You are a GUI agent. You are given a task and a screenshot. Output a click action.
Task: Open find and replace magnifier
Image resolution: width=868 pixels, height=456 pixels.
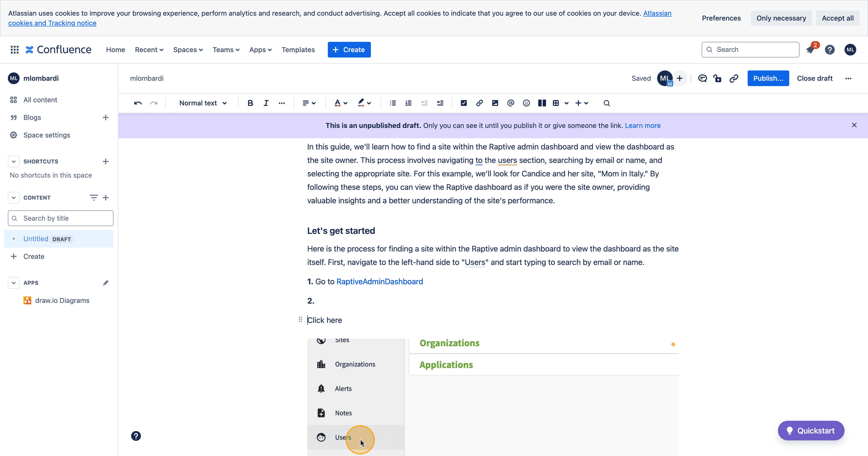(x=607, y=103)
